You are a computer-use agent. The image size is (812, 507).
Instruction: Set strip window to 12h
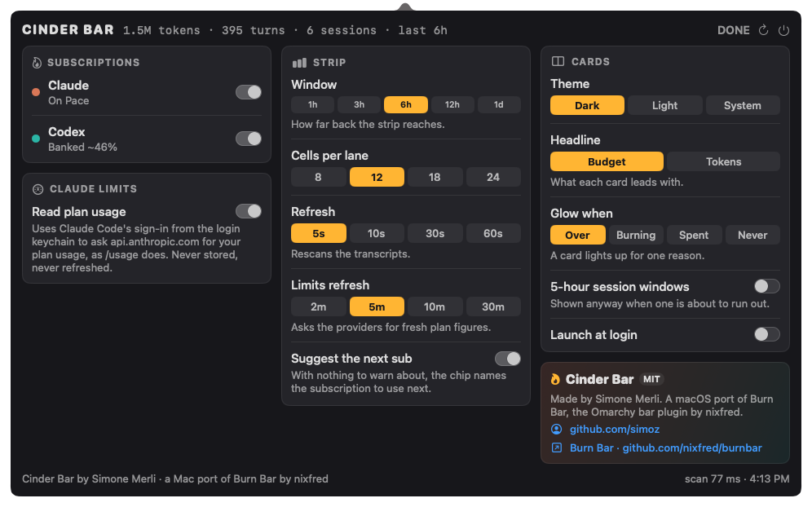click(452, 104)
